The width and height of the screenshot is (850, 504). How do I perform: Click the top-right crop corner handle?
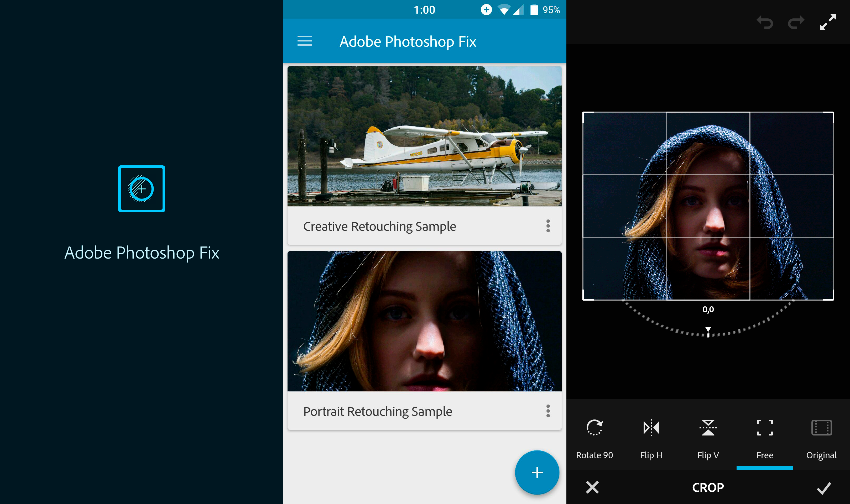pos(832,113)
